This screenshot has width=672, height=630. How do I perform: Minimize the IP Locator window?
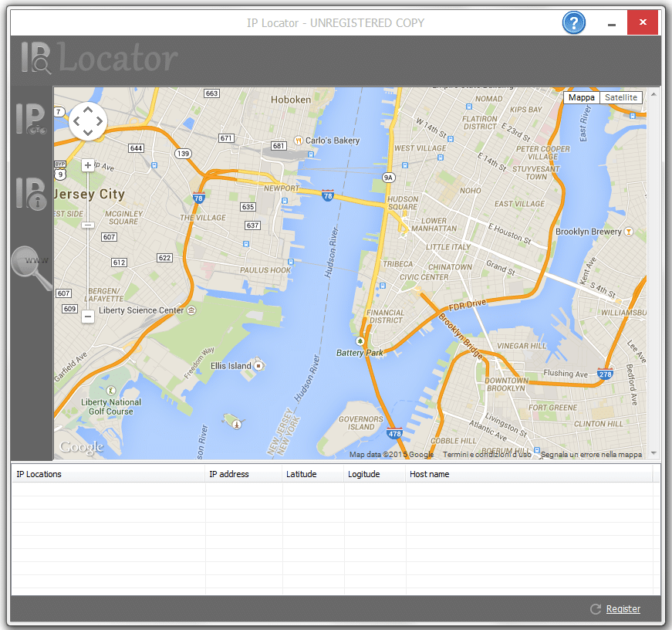pos(612,23)
